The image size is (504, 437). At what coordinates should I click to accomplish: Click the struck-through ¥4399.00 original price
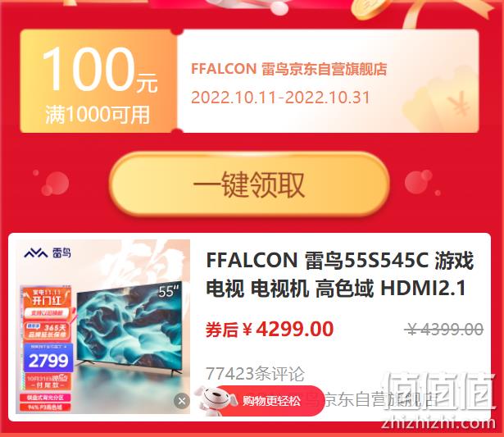coord(444,330)
